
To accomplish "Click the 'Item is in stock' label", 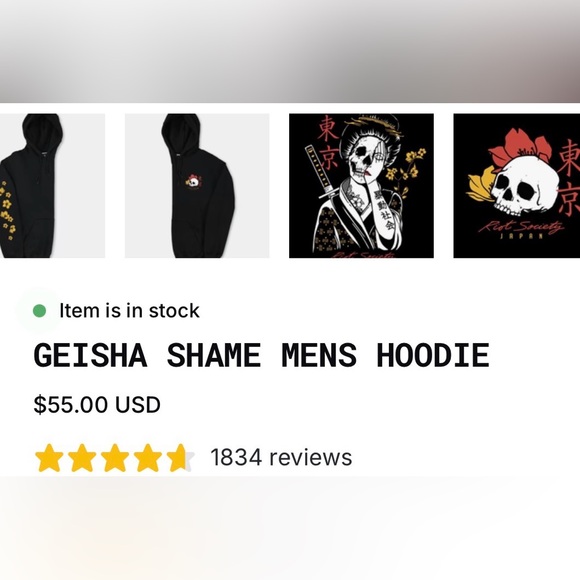I will click(x=129, y=310).
